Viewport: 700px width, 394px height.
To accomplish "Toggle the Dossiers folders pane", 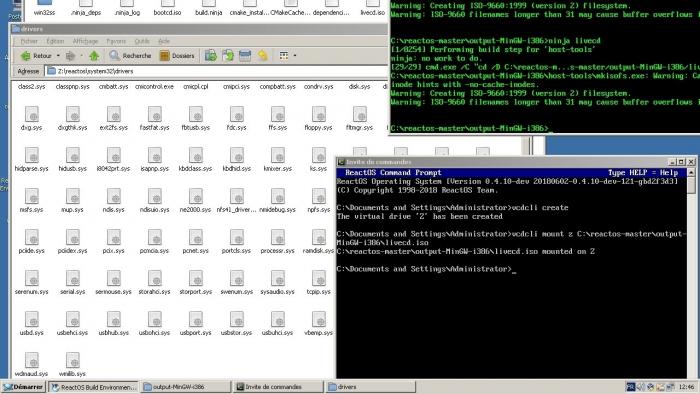I will [x=177, y=56].
